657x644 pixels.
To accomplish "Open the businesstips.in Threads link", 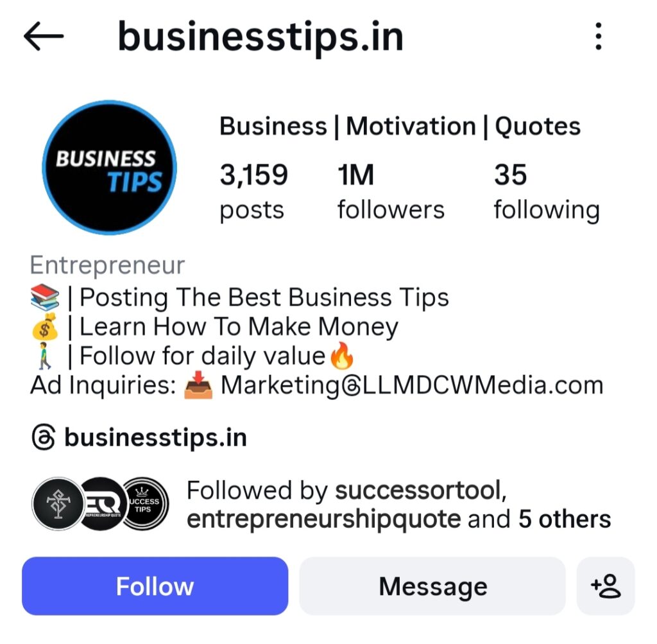I will click(155, 438).
